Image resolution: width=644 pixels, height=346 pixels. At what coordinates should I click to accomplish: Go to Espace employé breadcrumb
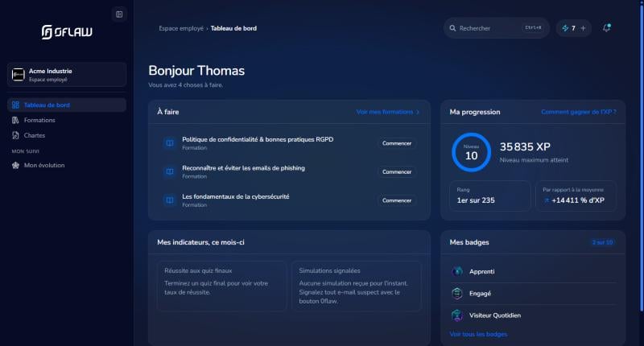pos(181,28)
